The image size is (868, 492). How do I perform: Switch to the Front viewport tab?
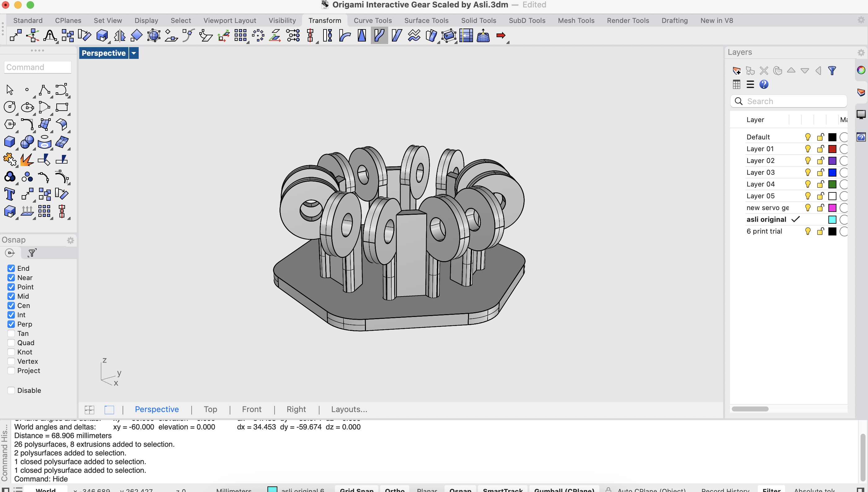(x=252, y=409)
